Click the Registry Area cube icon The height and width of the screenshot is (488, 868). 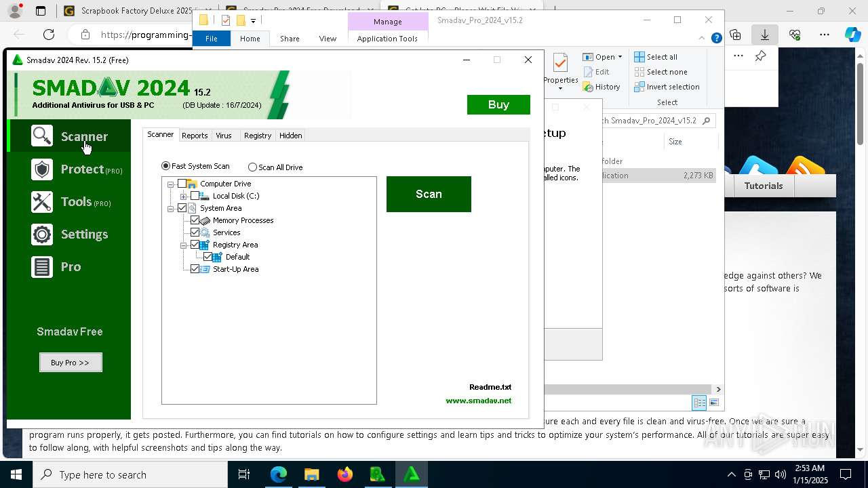[x=205, y=245]
